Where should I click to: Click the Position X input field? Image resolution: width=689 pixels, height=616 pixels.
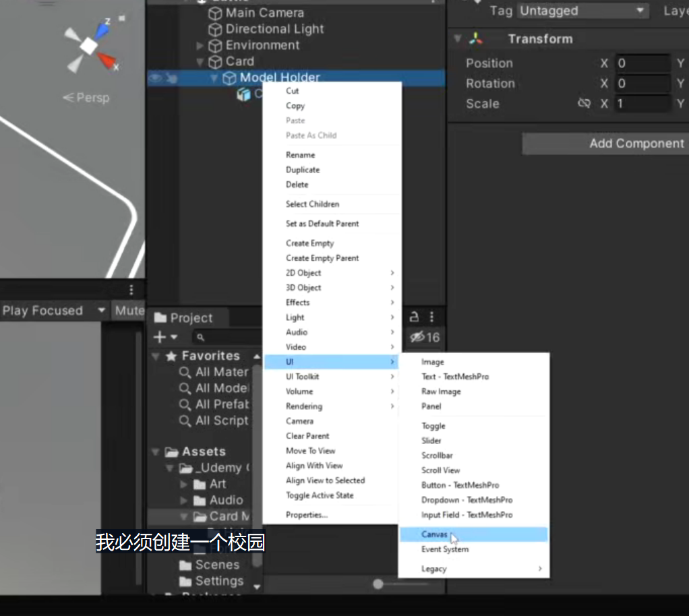click(642, 63)
